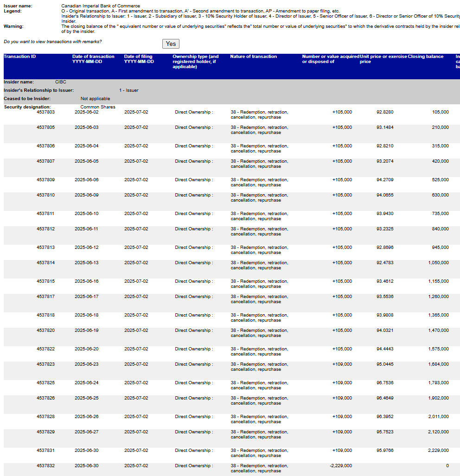The image size is (460, 476).
Task: Click transaction ID 4537818
Action: pos(45,315)
